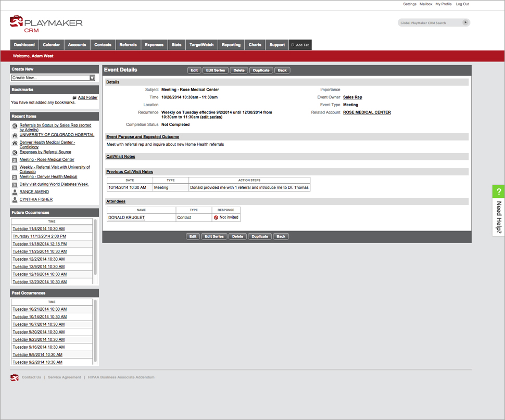Open the Need Help side panel label
The height and width of the screenshot is (420, 505).
click(x=499, y=217)
